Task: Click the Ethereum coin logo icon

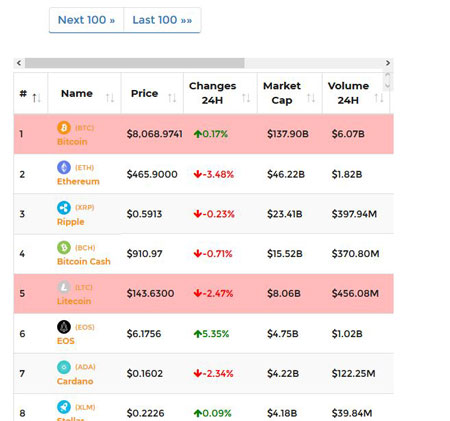Action: (x=64, y=167)
